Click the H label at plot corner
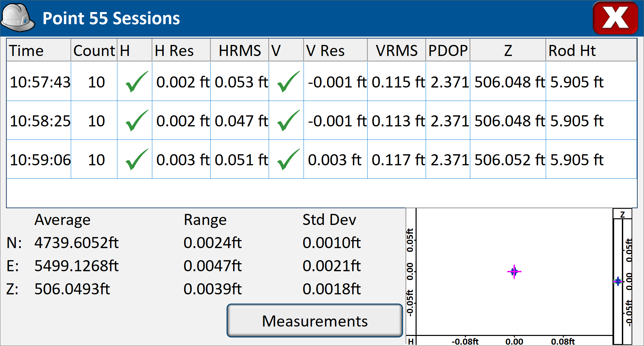Viewport: 644px width, 346px height. click(411, 341)
